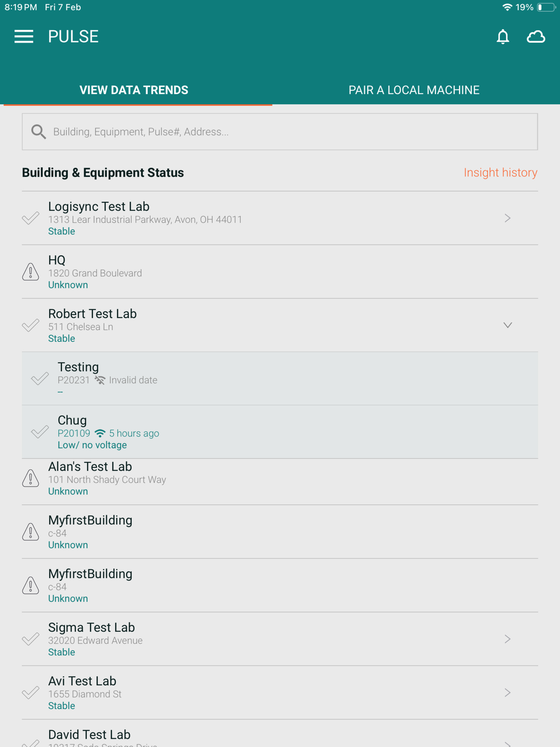Tap the 1820 Grand Boulevard address
560x747 pixels.
pyautogui.click(x=95, y=273)
